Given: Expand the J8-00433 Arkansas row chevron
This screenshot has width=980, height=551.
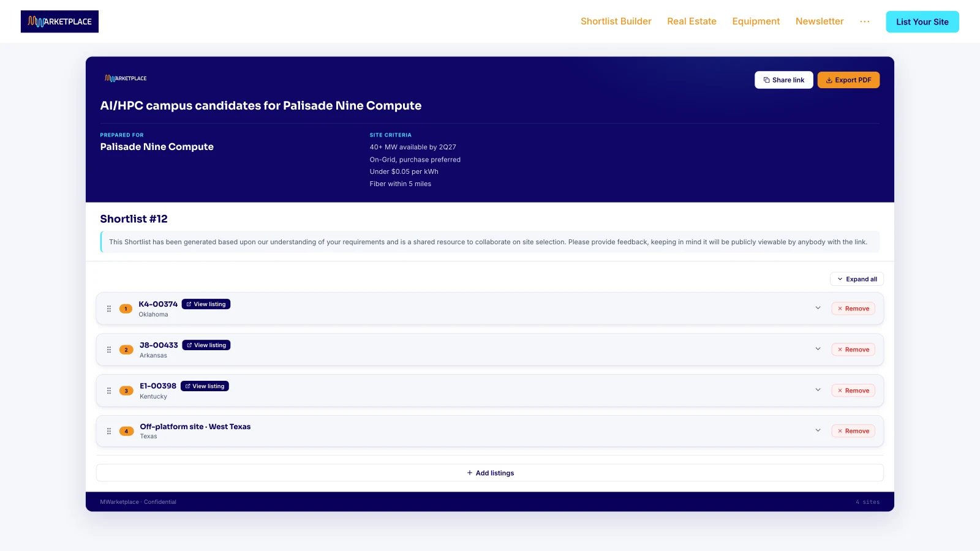Looking at the screenshot, I should tap(818, 349).
